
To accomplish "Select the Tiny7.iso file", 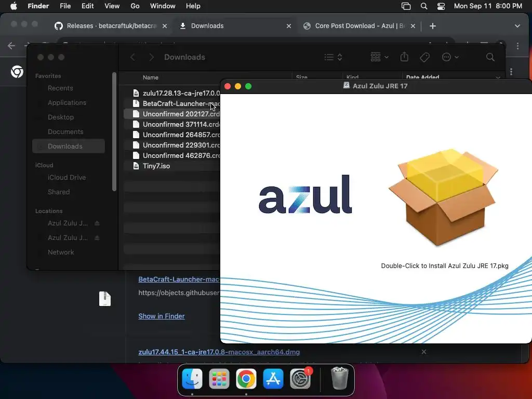I will pos(171,166).
